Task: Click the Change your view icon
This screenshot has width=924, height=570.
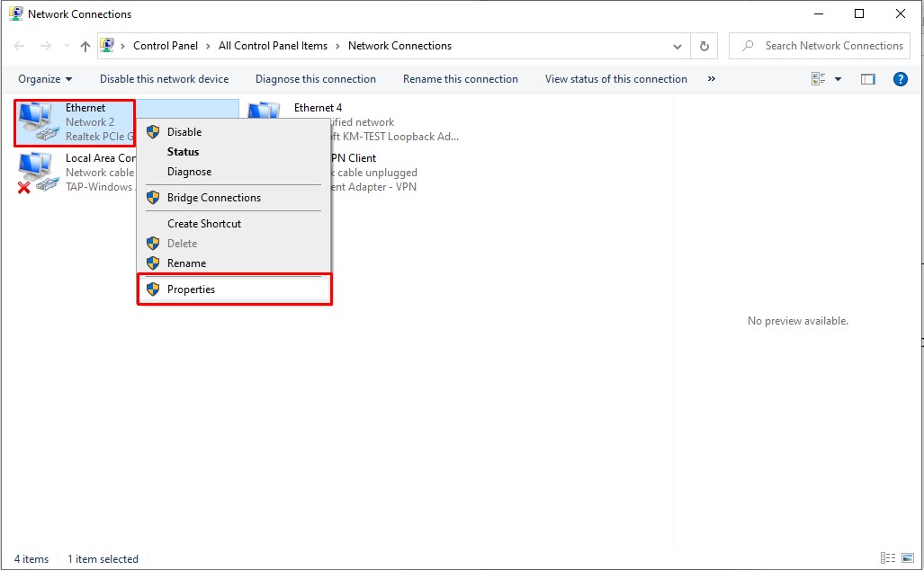Action: [x=818, y=79]
